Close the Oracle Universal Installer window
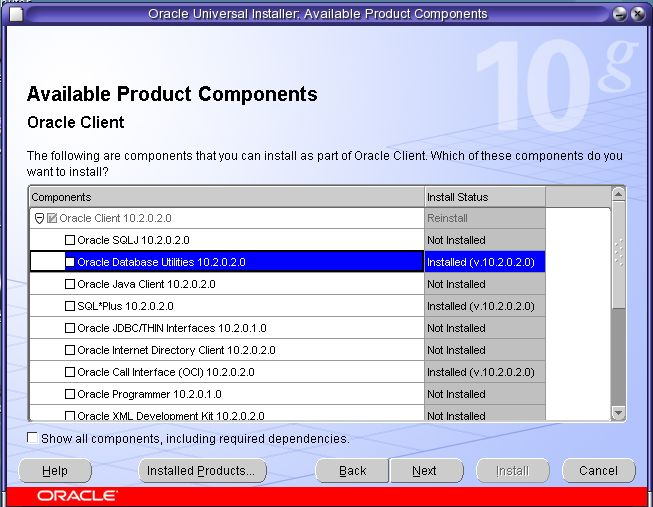Viewport: 653px width, 507px height. [x=638, y=14]
